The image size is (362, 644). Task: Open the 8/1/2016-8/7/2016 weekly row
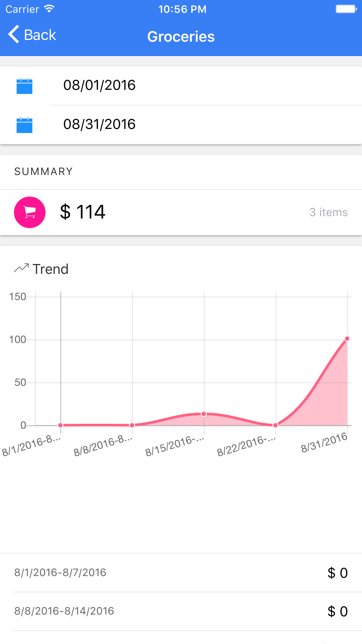(181, 573)
